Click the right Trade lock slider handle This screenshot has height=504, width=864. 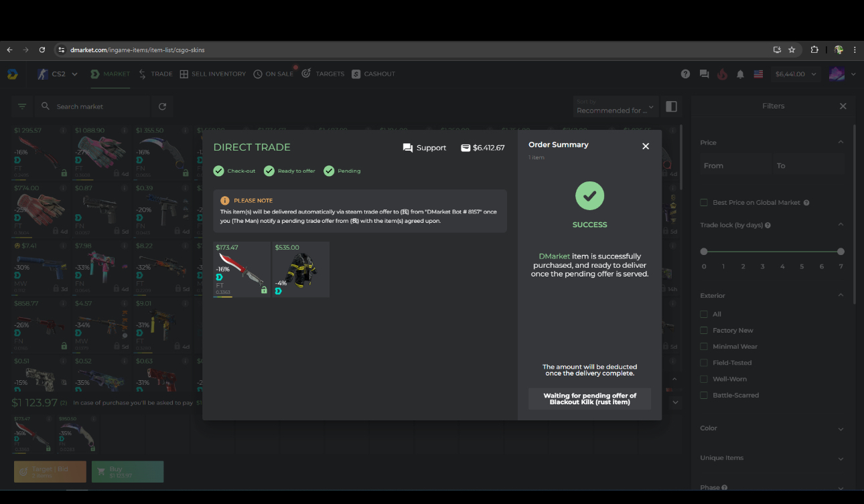841,252
